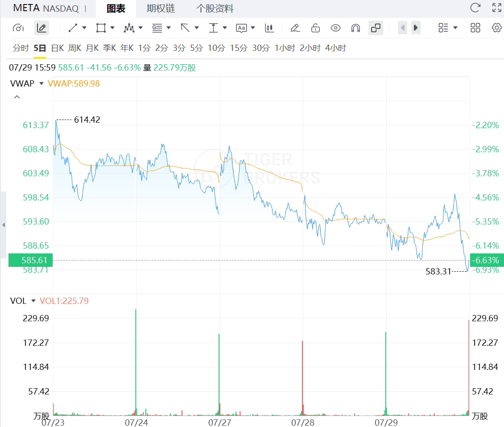
Task: Click the right playback arrow button
Action: click(416, 28)
